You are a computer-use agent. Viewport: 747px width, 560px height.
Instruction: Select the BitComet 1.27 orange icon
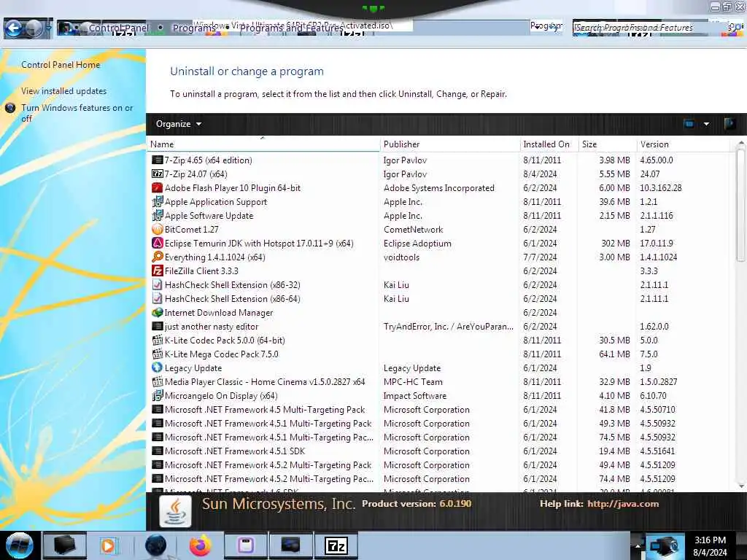(x=158, y=229)
